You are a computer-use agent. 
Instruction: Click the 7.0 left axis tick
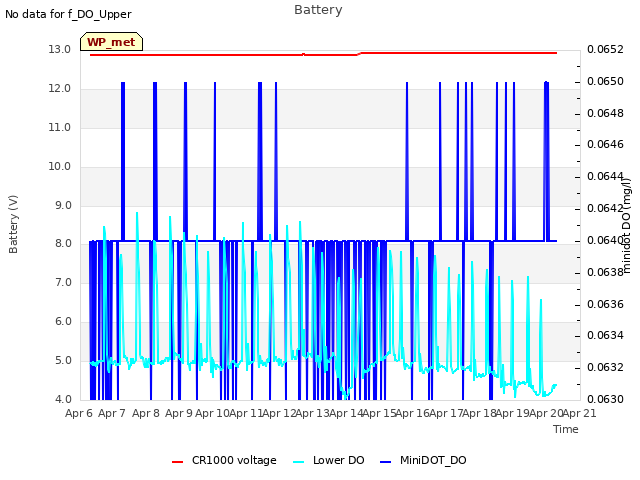(63, 282)
